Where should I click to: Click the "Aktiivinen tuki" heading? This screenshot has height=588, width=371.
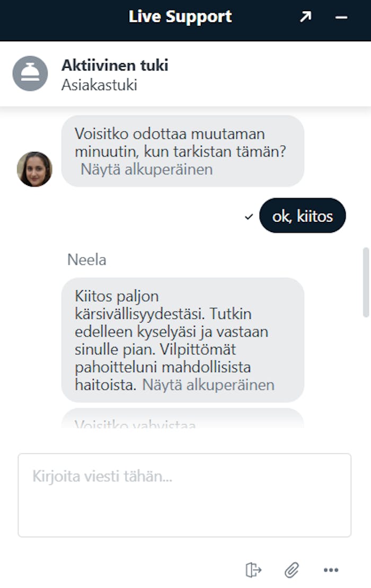pyautogui.click(x=115, y=66)
